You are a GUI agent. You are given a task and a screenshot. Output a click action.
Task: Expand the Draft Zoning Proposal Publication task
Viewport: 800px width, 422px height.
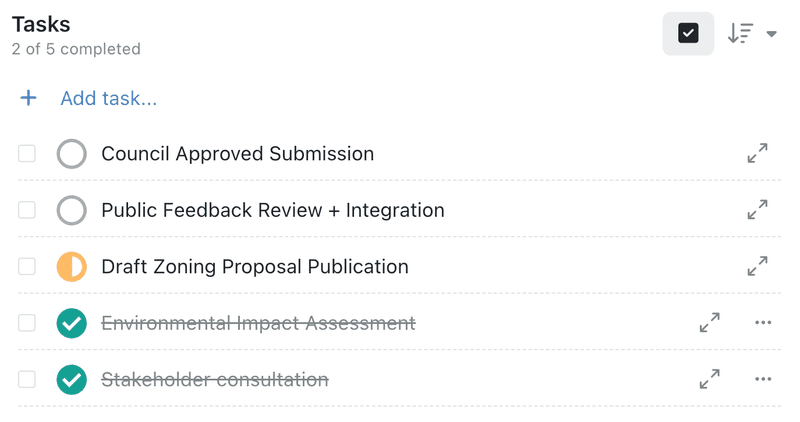tap(757, 267)
